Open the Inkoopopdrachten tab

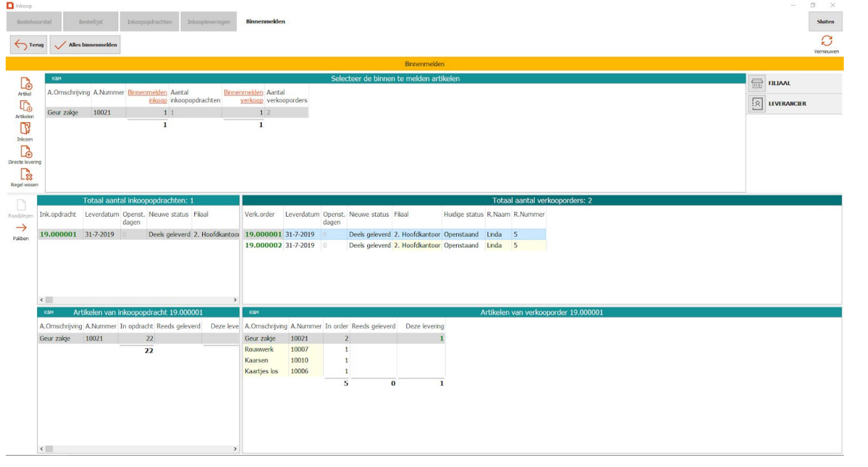point(149,22)
